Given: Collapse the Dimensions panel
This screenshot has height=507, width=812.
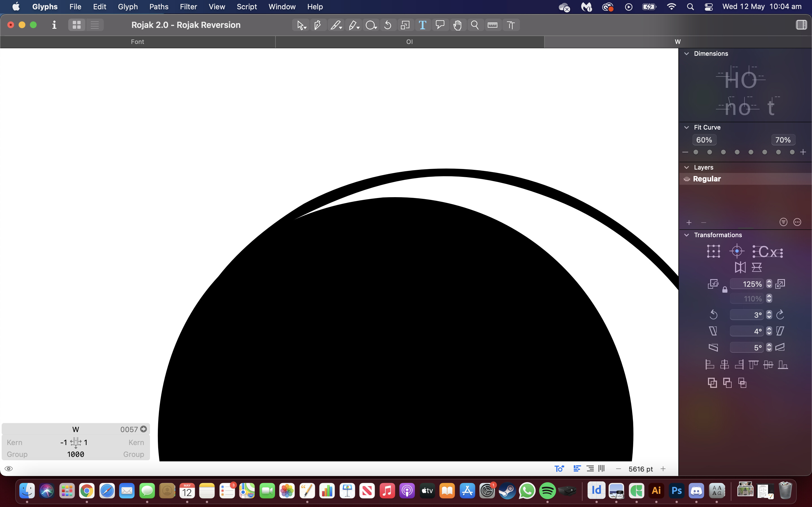Looking at the screenshot, I should pos(687,54).
